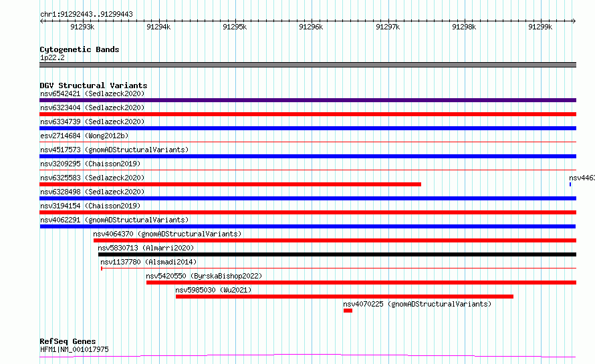The image size is (595, 364).
Task: Select the thin red esv2714684 line
Action: pyautogui.click(x=308, y=142)
